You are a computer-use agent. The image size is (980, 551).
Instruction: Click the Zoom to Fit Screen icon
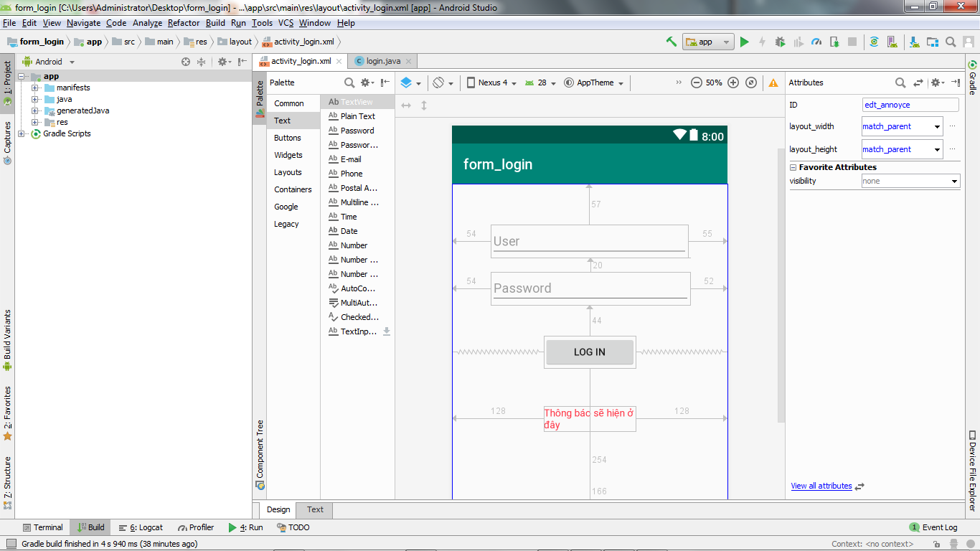point(751,83)
